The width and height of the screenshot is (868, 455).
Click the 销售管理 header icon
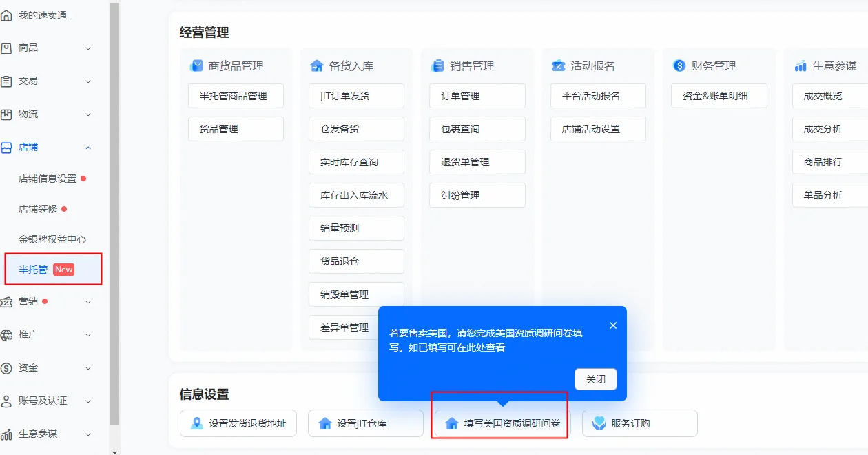click(438, 65)
